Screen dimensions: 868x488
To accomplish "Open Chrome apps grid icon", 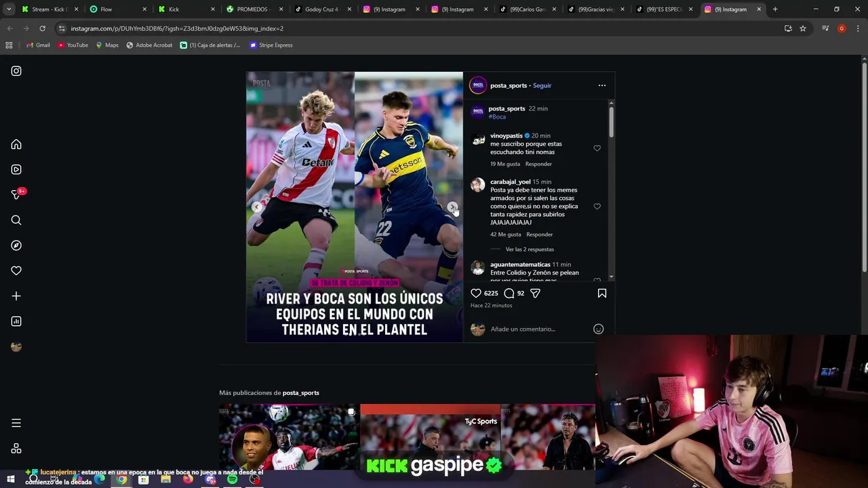I will point(9,45).
